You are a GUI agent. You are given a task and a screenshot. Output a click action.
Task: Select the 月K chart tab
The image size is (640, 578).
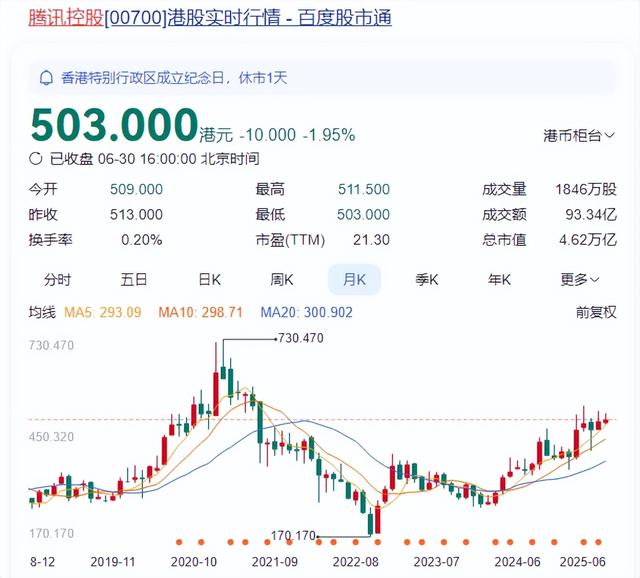point(354,280)
